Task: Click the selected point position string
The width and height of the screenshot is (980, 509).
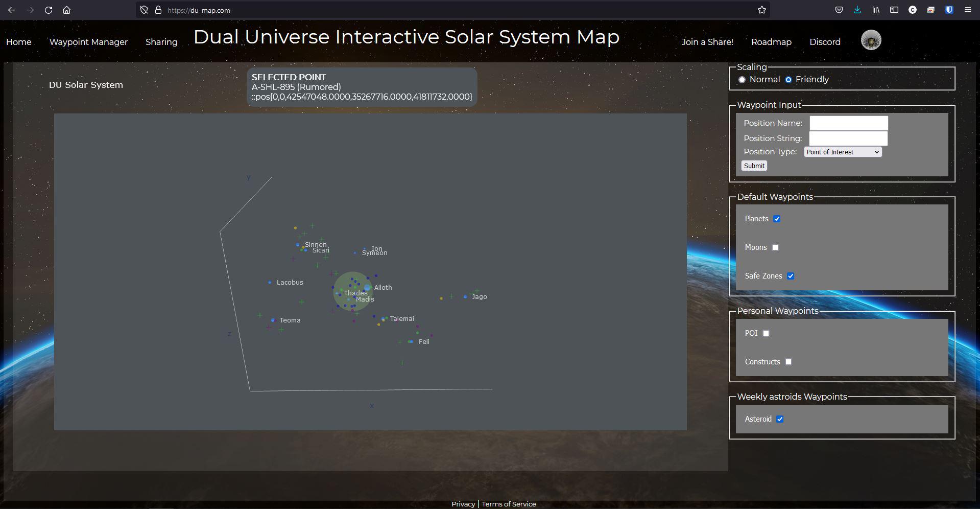Action: (x=362, y=97)
